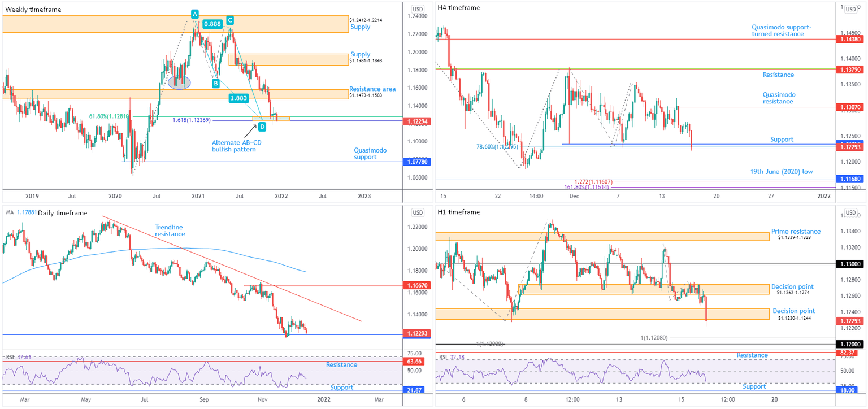Image resolution: width=868 pixels, height=409 pixels.
Task: Click the 1.16670 price tag on Daily chart
Action: point(417,286)
